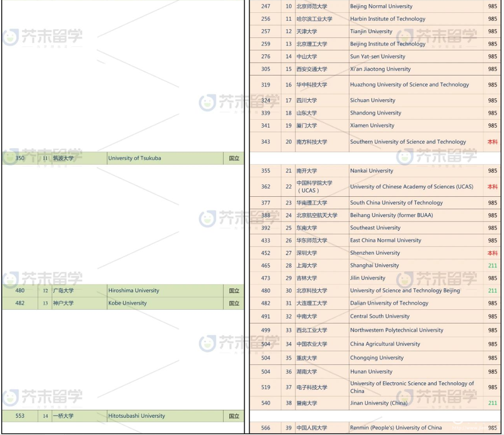Image resolution: width=504 pixels, height=435 pixels.
Task: Click rank 553 in Hitotsubashi row
Action: click(x=20, y=416)
